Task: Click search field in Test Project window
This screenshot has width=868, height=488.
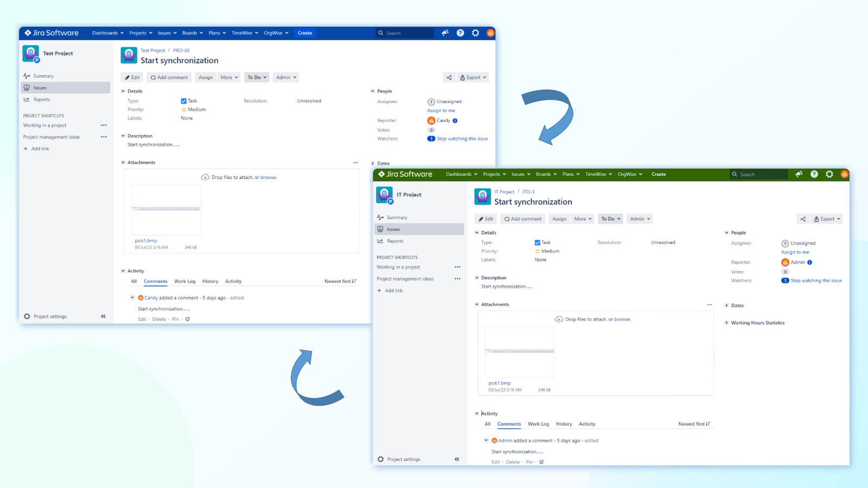Action: pos(405,33)
